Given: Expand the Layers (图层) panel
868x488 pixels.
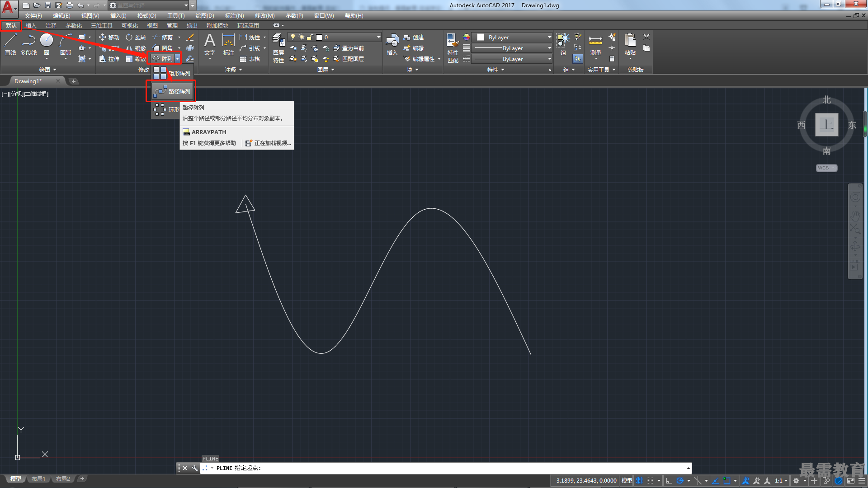Looking at the screenshot, I should (326, 70).
